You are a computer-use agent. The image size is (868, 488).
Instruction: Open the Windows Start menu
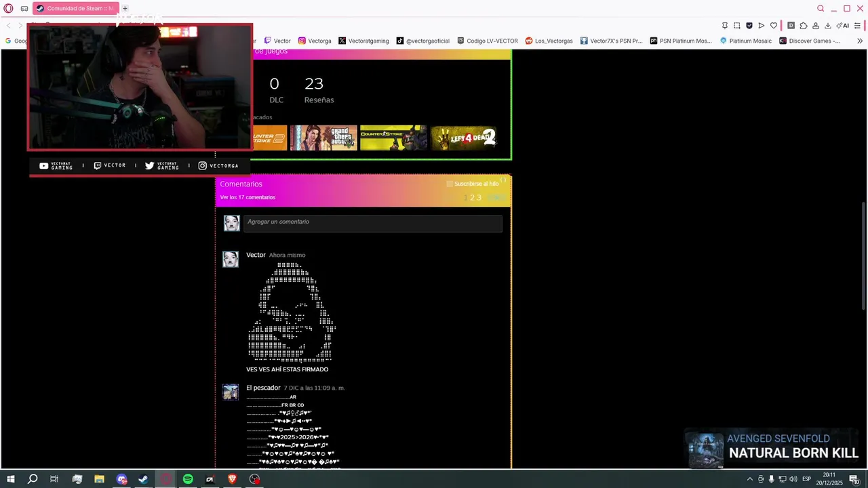(x=10, y=479)
